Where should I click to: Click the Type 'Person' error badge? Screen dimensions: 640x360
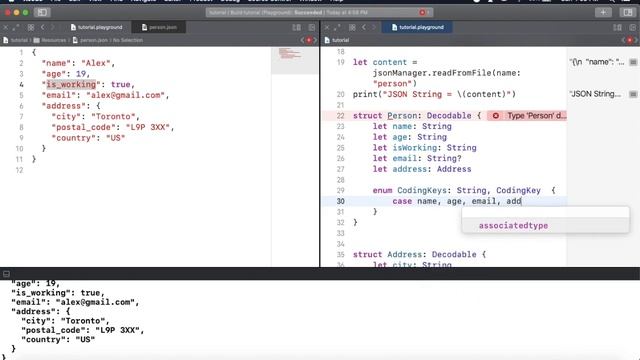point(527,116)
